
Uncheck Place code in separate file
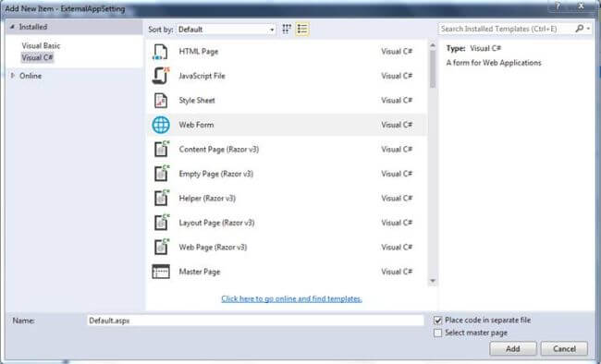pyautogui.click(x=437, y=321)
